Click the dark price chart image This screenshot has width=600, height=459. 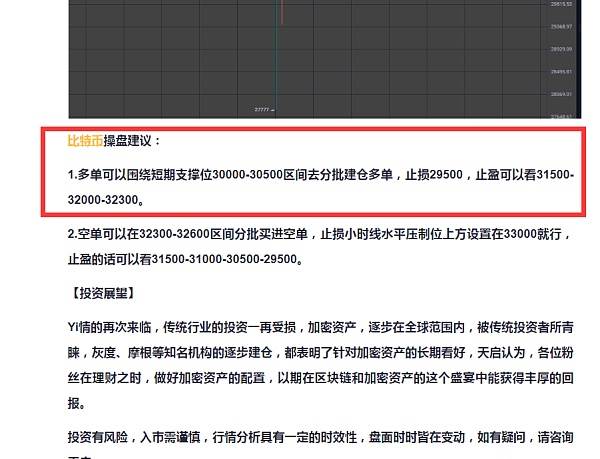click(x=324, y=59)
